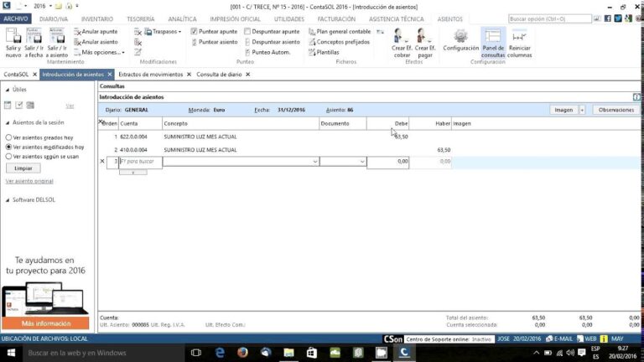The height and width of the screenshot is (362, 644).
Task: Click the Más información orange button
Action: pyautogui.click(x=45, y=323)
